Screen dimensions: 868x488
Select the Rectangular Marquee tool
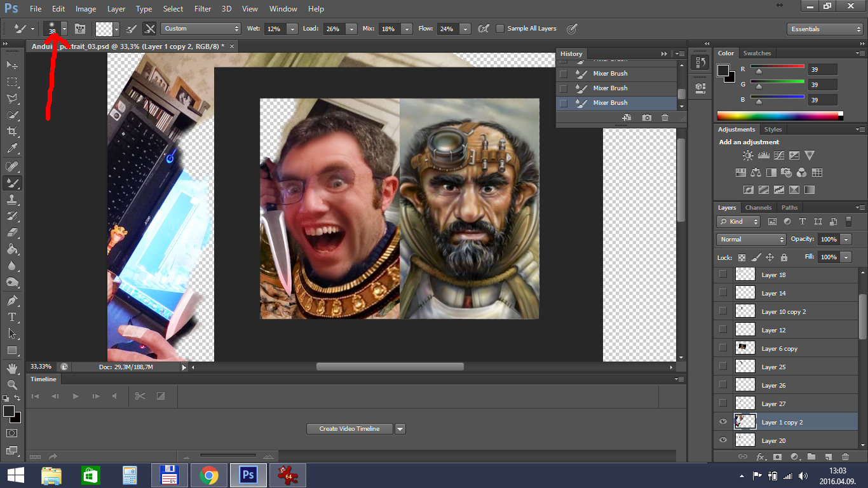tap(12, 82)
